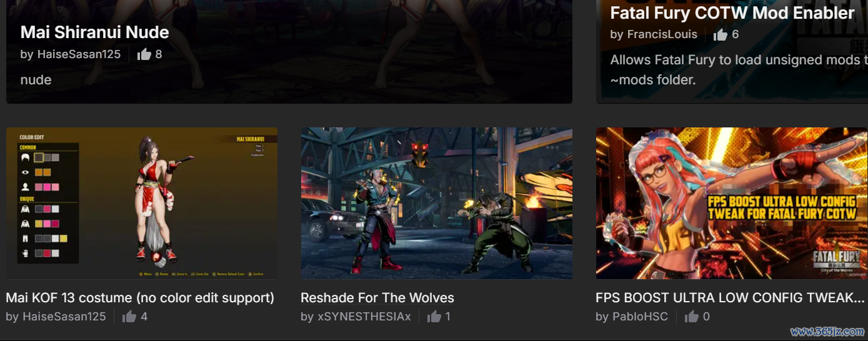Like the Reshade For The Wolves mod
Viewport: 868px width, 341px height.
point(434,317)
